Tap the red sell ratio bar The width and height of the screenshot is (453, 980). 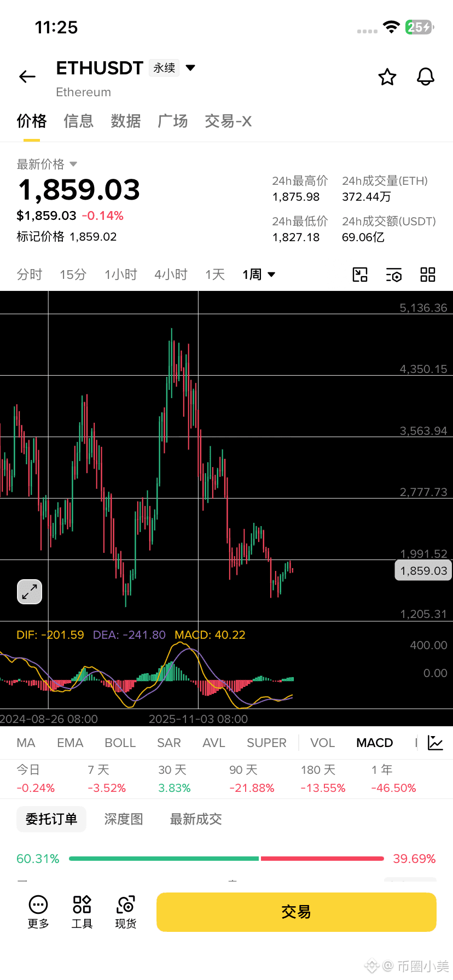pos(323,859)
